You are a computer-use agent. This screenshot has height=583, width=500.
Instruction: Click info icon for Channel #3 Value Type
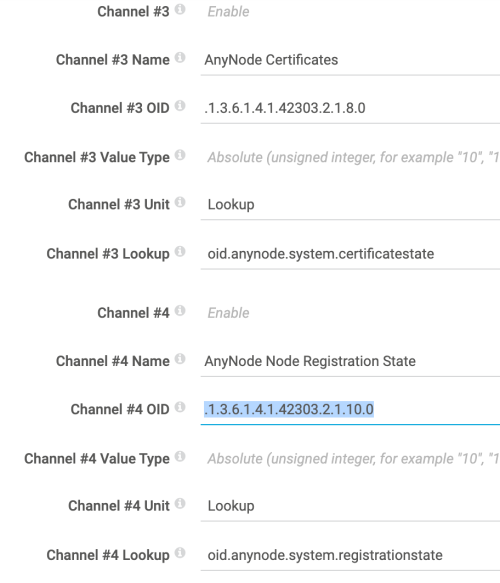180,155
